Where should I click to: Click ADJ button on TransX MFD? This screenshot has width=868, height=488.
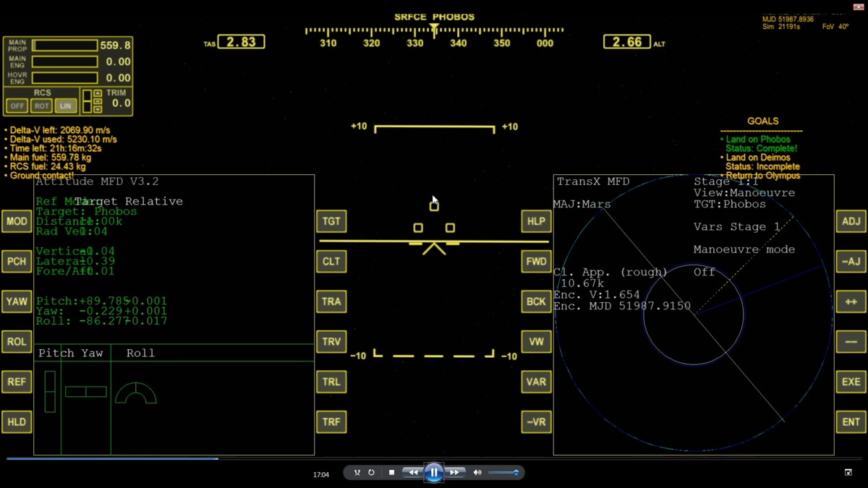coord(851,221)
